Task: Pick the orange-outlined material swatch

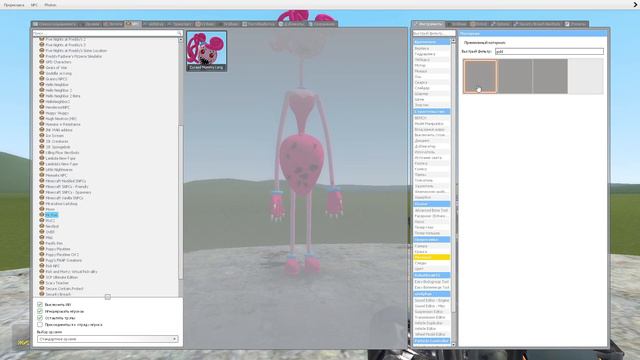Action: pos(480,76)
